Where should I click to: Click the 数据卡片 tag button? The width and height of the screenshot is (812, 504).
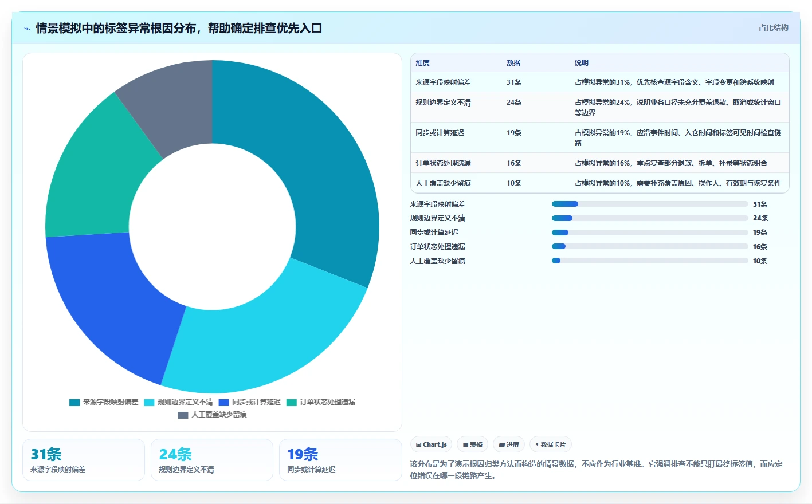[x=550, y=444]
